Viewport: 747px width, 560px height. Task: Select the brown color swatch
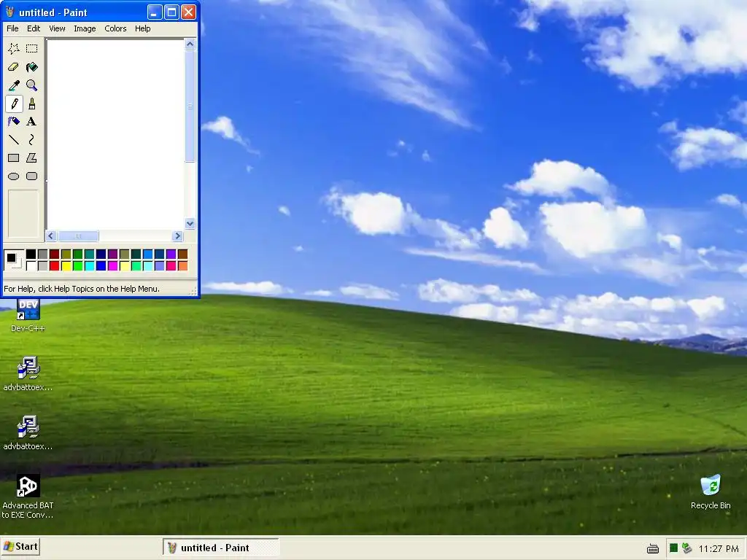click(x=183, y=254)
